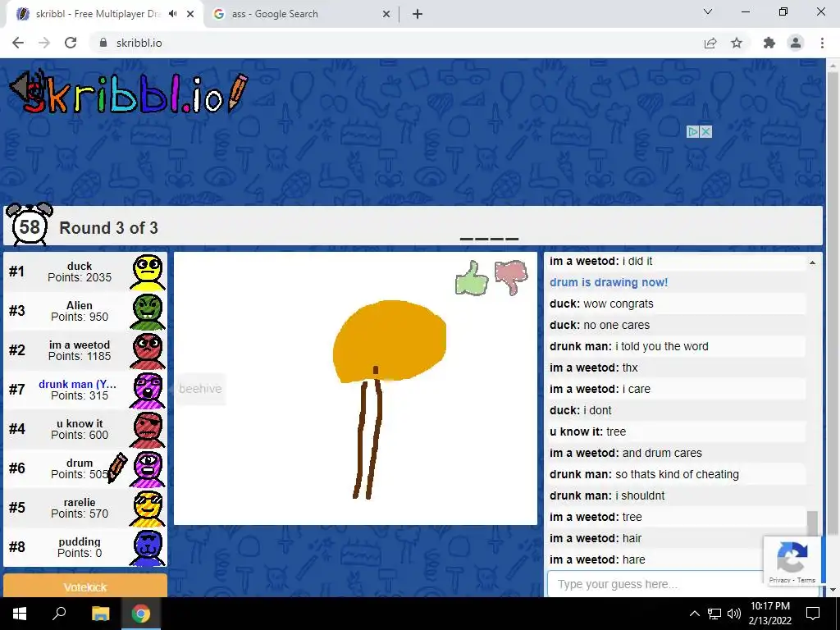Screen dimensions: 840x630
Task: Click drunk man's purple avatar
Action: tap(148, 390)
